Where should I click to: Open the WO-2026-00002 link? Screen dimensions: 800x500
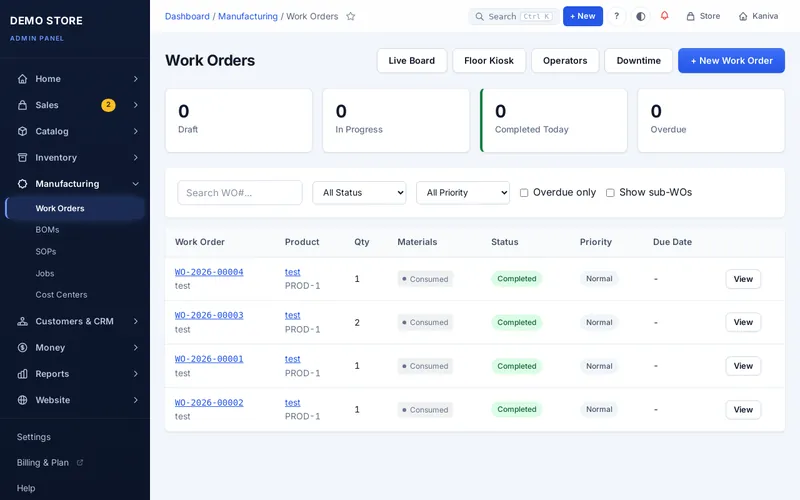coord(209,403)
